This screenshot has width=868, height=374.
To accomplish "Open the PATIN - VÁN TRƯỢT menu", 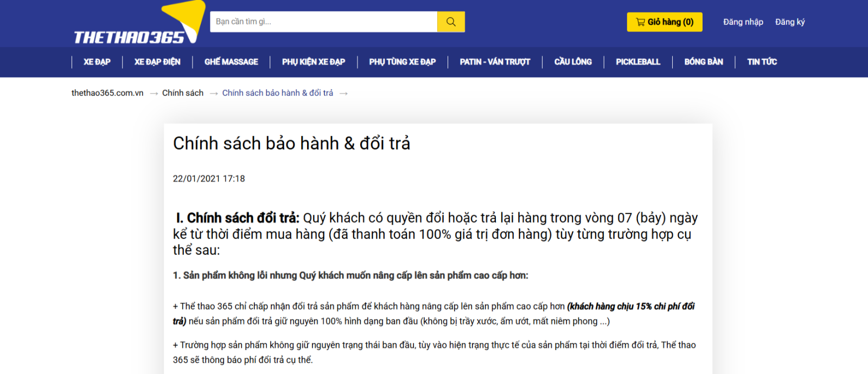I will (x=495, y=62).
